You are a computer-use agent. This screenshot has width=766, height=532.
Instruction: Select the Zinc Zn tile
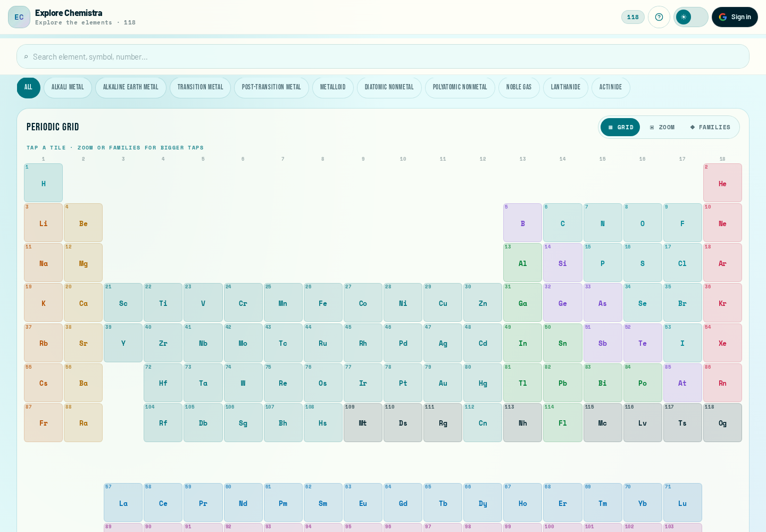[x=483, y=303]
